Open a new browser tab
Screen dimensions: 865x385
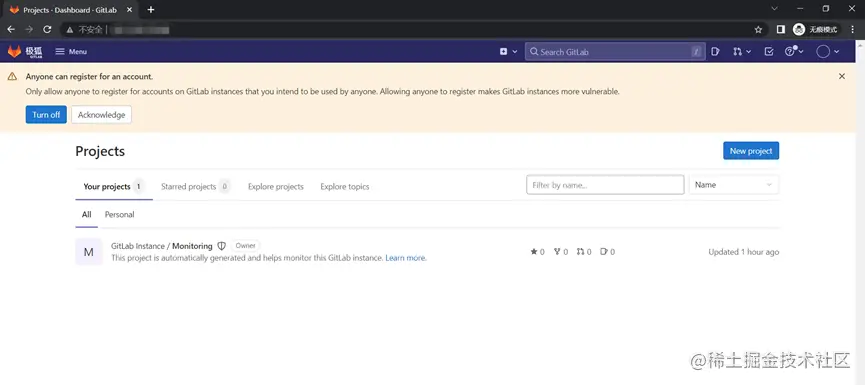tap(151, 9)
